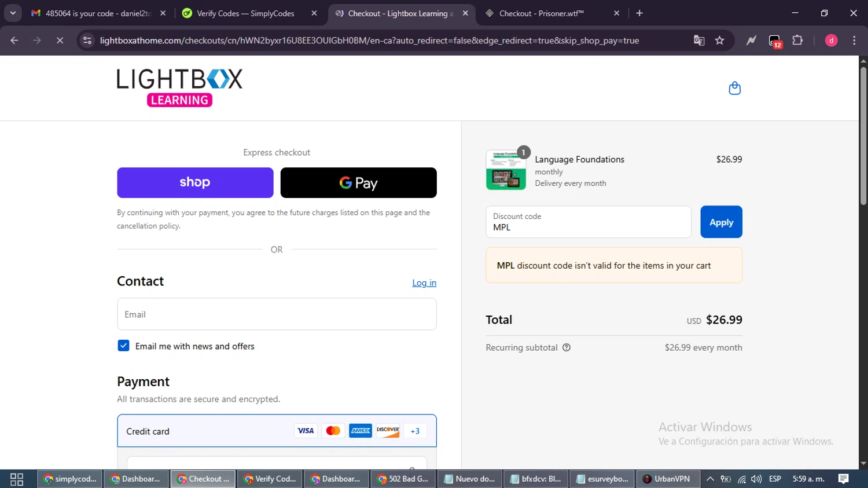Open the user profile avatar

831,41
